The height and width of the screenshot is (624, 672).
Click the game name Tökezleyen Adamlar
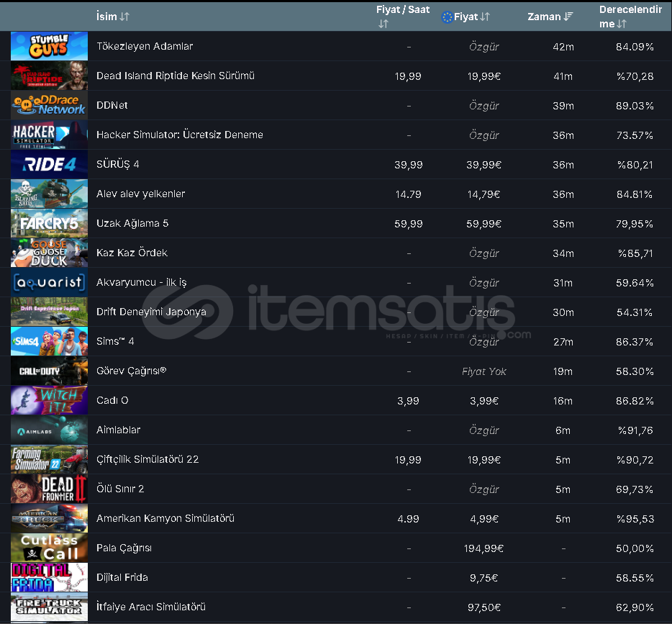click(x=145, y=46)
